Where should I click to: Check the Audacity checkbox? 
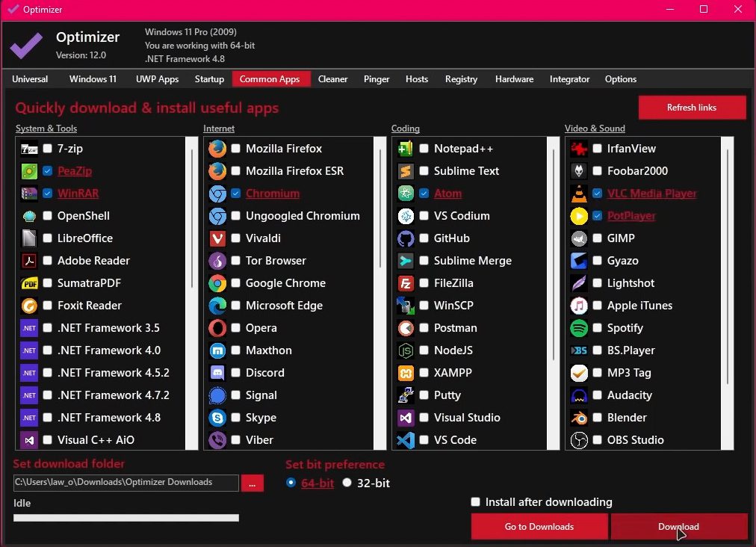click(x=598, y=395)
